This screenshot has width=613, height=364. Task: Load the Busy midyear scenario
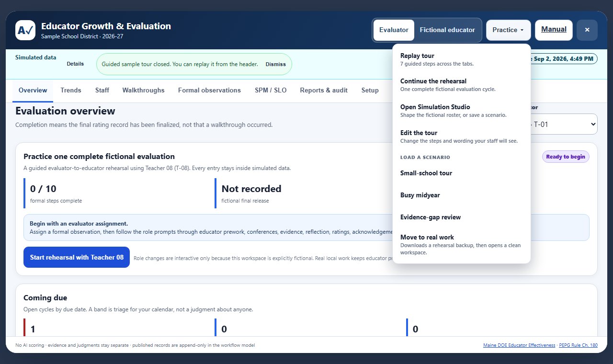pyautogui.click(x=461, y=195)
